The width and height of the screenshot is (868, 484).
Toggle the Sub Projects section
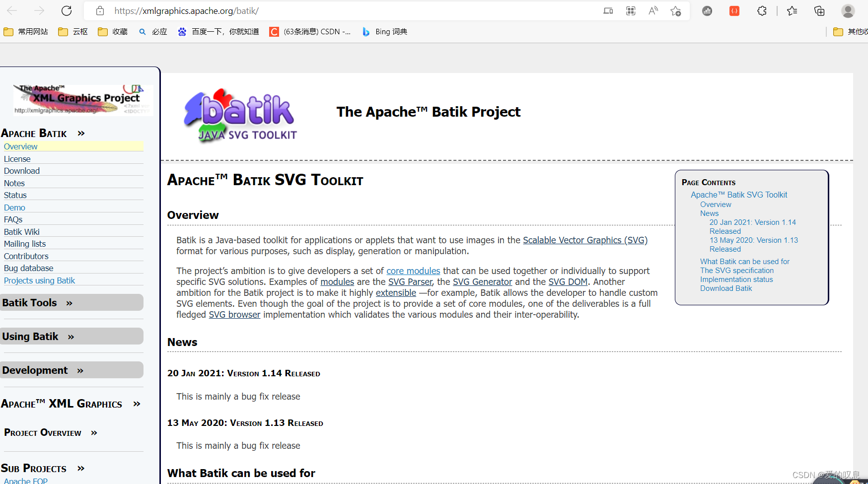click(x=43, y=468)
